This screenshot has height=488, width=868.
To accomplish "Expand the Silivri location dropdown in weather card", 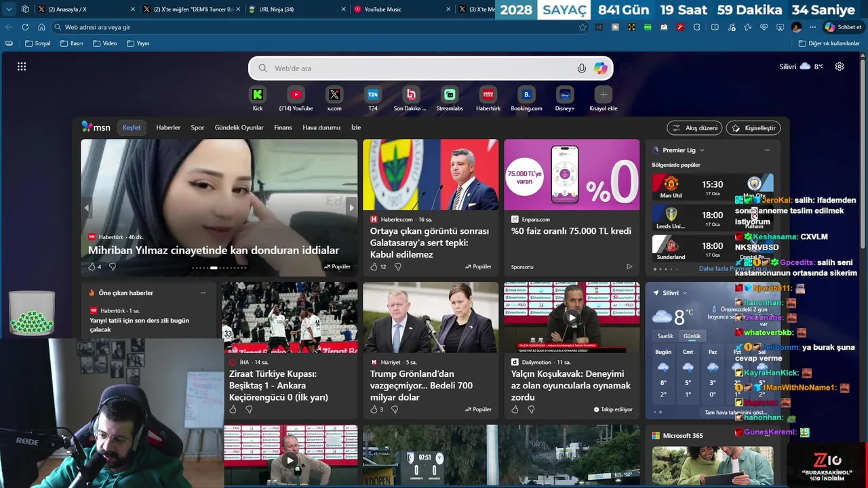I will [x=685, y=293].
